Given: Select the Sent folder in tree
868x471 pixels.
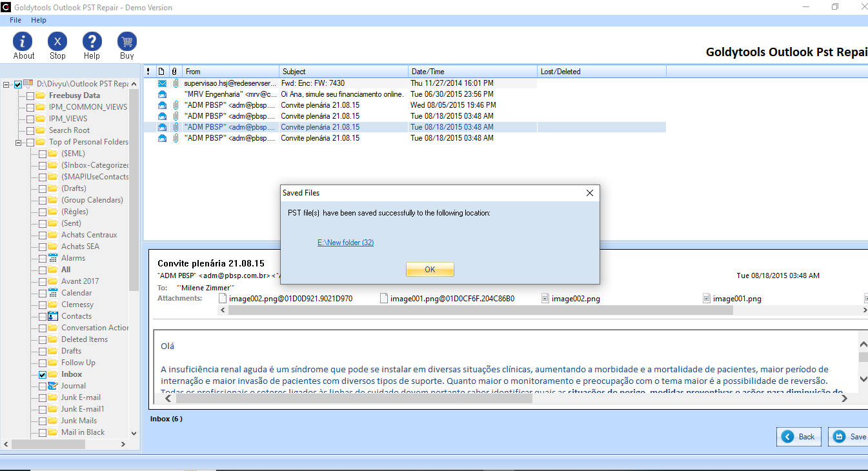Looking at the screenshot, I should 71,223.
